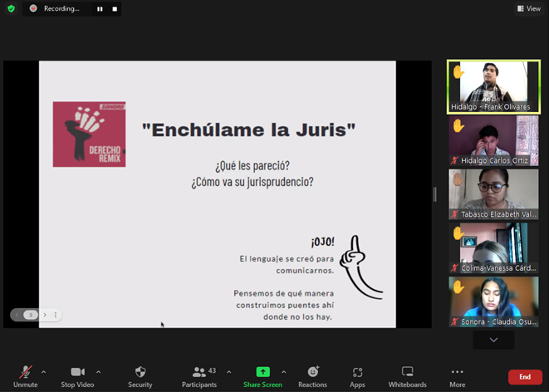Click the green encryption shield icon

[11, 8]
